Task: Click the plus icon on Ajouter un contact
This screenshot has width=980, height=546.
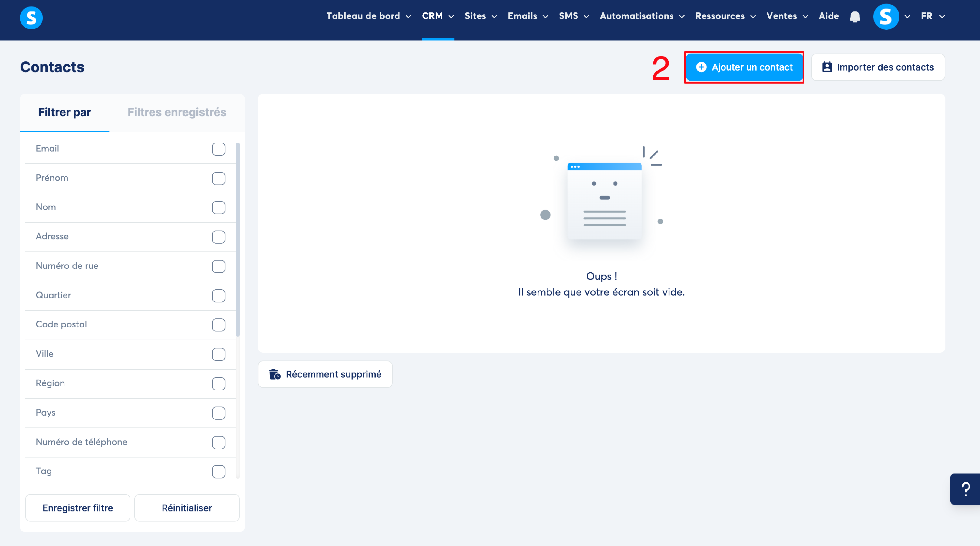Action: [x=701, y=67]
